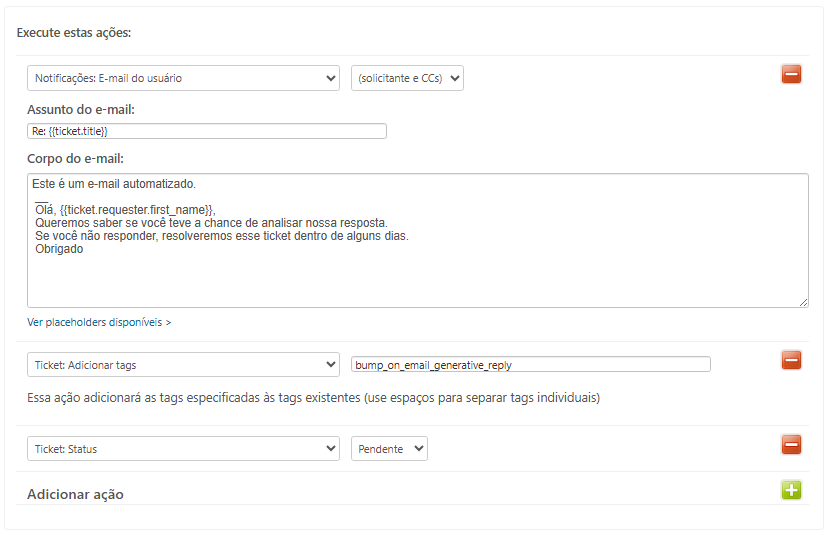Delete the Ticket: Status action row
Viewport: 829px width, 535px height.
coord(791,445)
